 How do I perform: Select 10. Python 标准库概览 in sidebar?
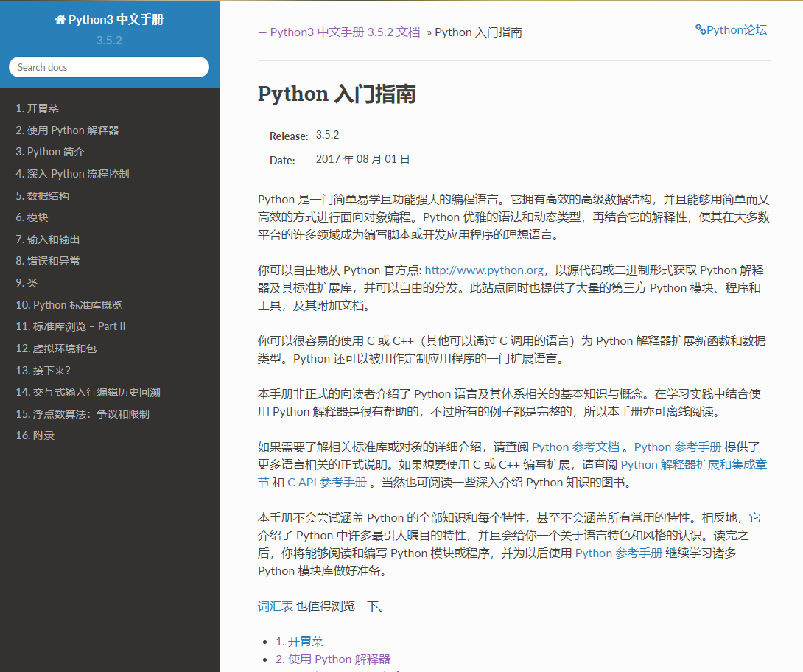coord(69,304)
